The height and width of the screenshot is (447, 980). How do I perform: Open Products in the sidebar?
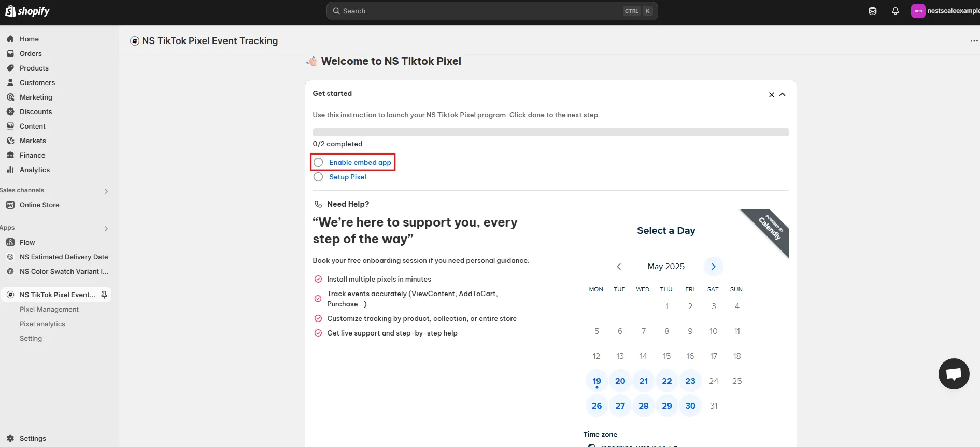[x=34, y=68]
